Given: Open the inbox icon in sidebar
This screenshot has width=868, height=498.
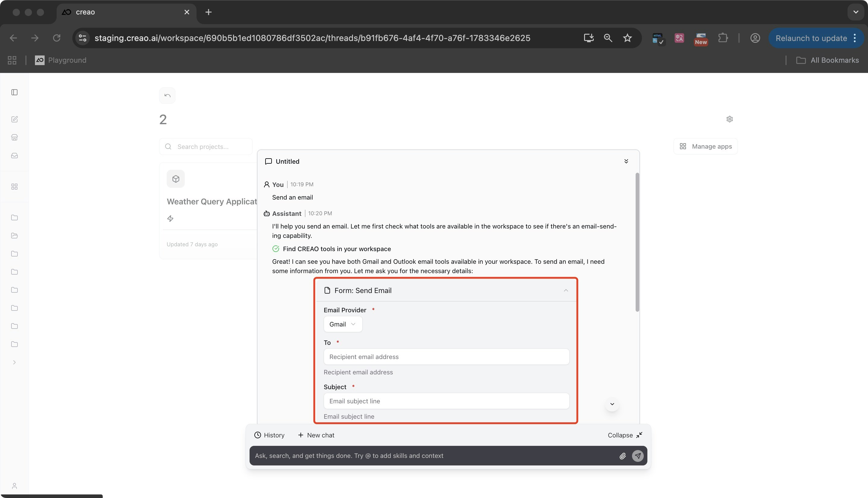Looking at the screenshot, I should point(14,156).
